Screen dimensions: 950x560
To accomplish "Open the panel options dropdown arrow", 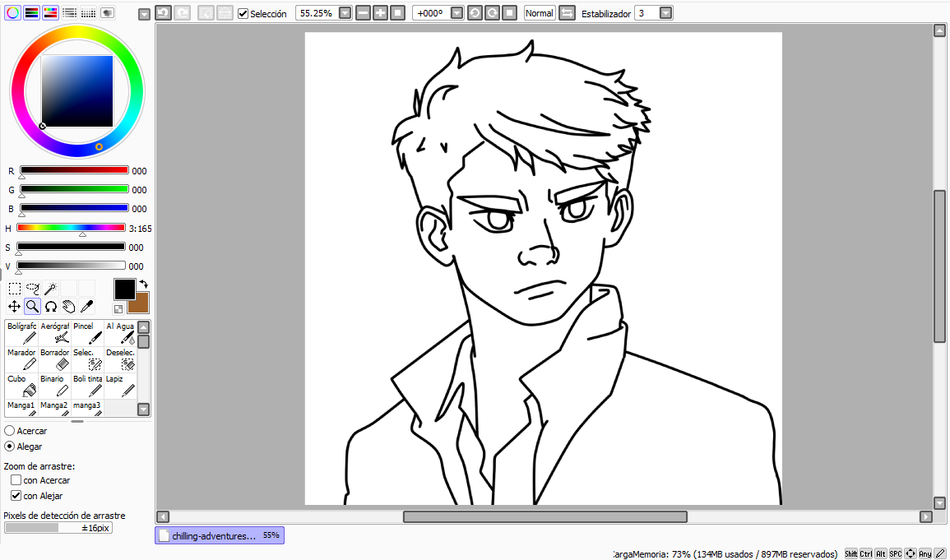I will pos(144,15).
